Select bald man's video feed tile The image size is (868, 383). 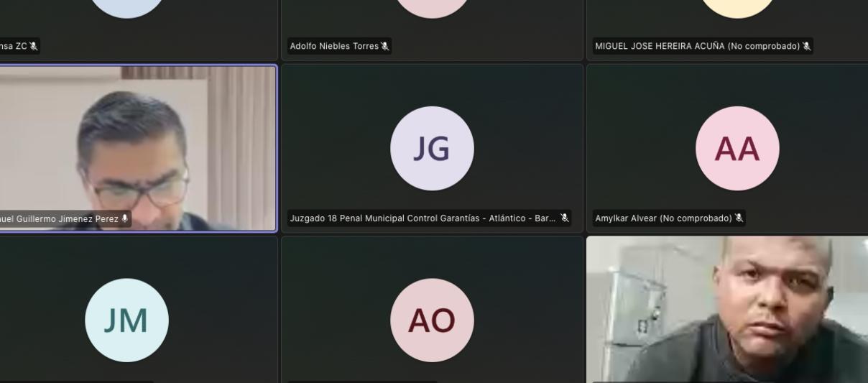click(727, 309)
